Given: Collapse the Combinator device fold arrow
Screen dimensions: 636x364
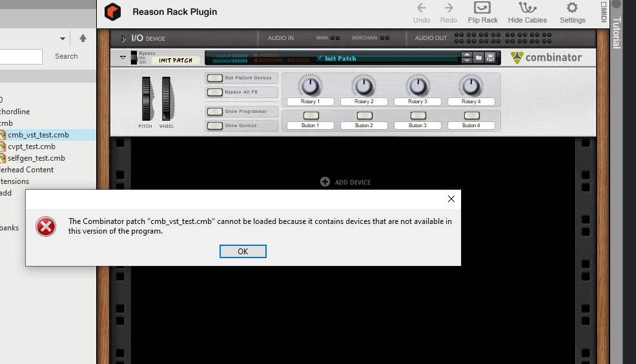Looking at the screenshot, I should coord(123,57).
